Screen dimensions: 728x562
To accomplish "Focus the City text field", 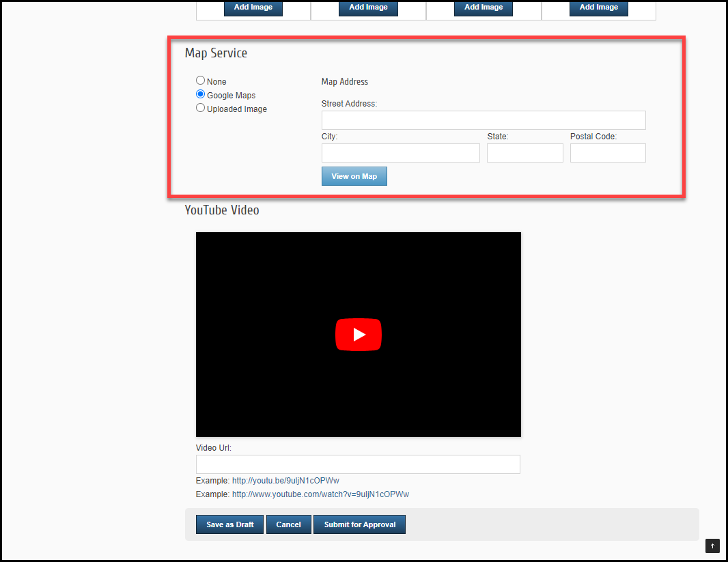I will [x=400, y=153].
